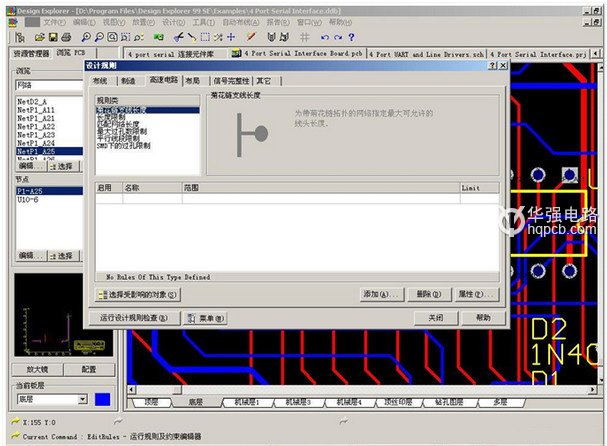The width and height of the screenshot is (607, 446).
Task: Click the 选择受影响的对象 icon button
Action: 138,294
